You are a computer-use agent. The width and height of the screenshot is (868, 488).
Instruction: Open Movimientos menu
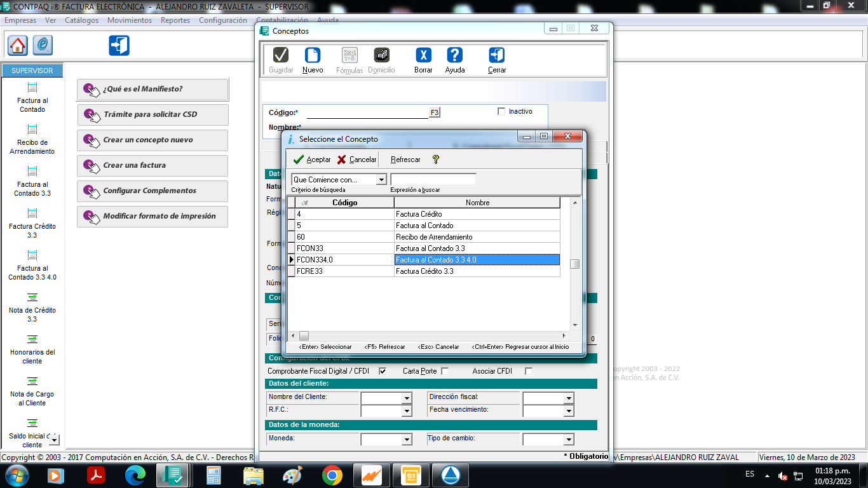[130, 20]
